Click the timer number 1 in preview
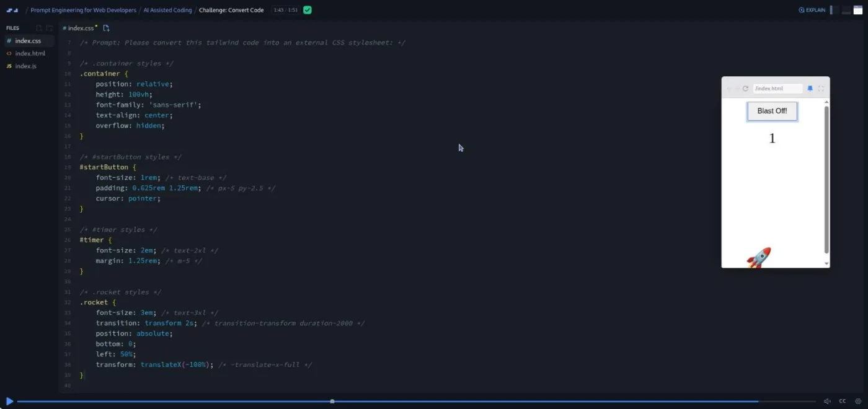The height and width of the screenshot is (409, 868). coord(772,139)
